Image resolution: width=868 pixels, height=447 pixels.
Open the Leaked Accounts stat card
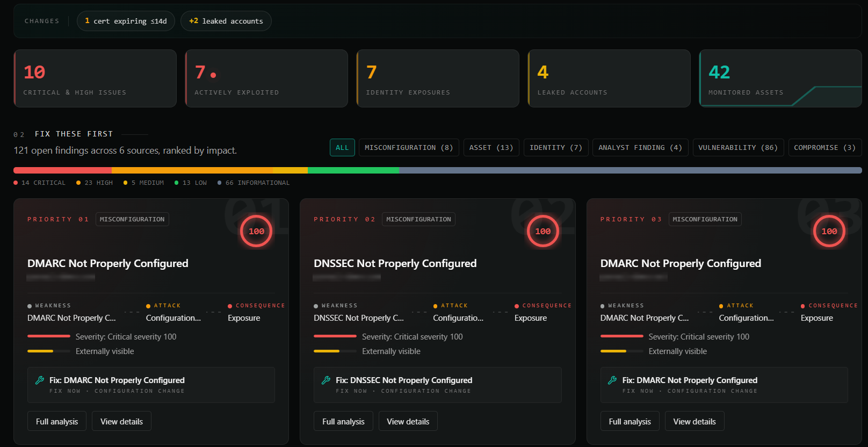(x=609, y=78)
